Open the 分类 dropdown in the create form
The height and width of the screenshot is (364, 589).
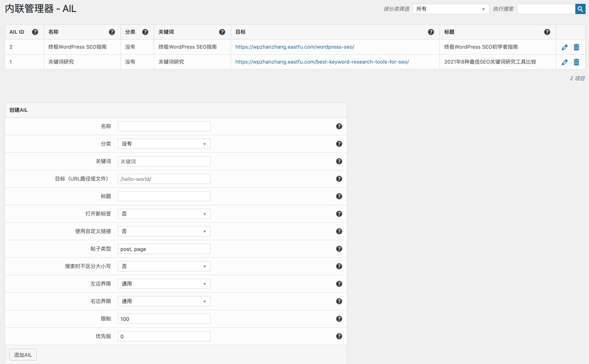pyautogui.click(x=164, y=144)
